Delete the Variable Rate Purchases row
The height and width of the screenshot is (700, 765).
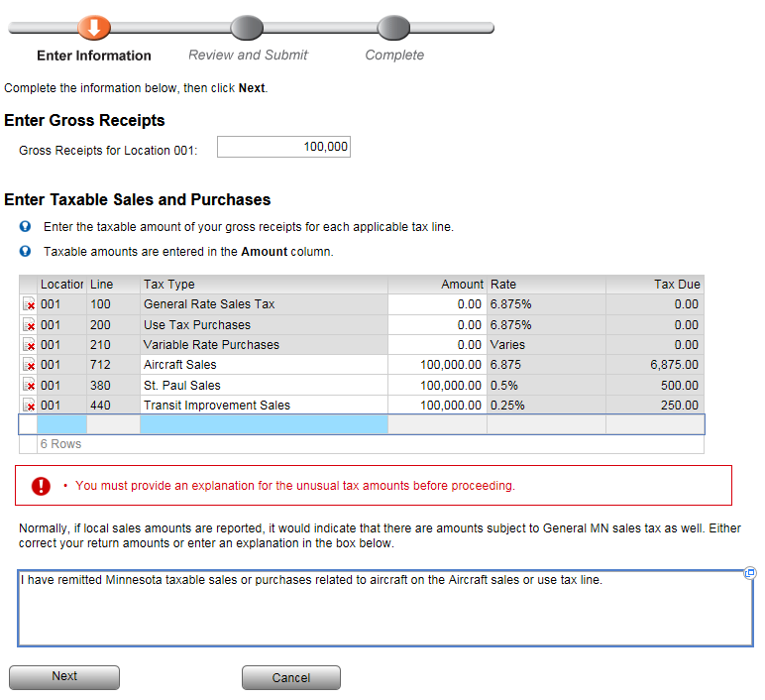(x=29, y=345)
